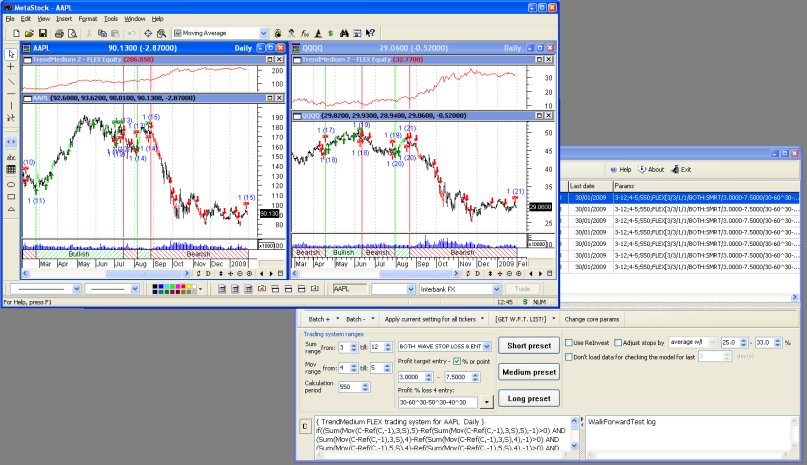Click Apply current setting for all tickers
Image resolution: width=807 pixels, height=465 pixels.
click(429, 318)
